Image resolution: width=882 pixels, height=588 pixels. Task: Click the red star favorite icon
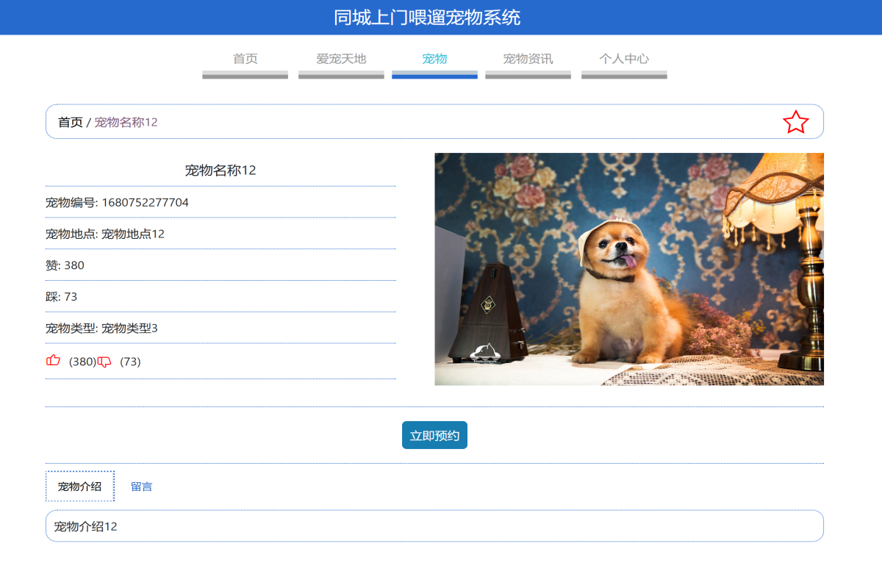click(797, 122)
